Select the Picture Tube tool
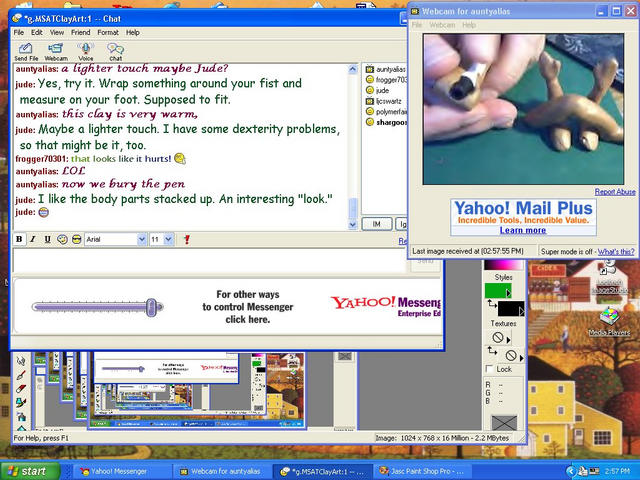 (21, 403)
